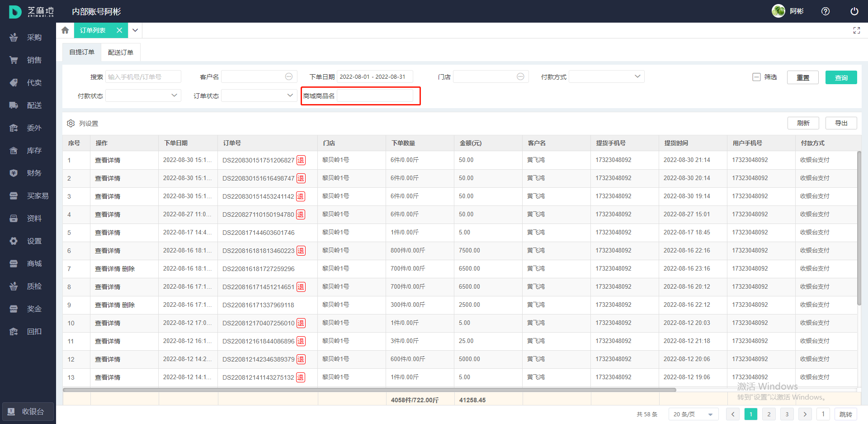Viewport: 868px width, 424px height.
Task: Click refund badge on order DS220812170407256010
Action: click(x=301, y=323)
